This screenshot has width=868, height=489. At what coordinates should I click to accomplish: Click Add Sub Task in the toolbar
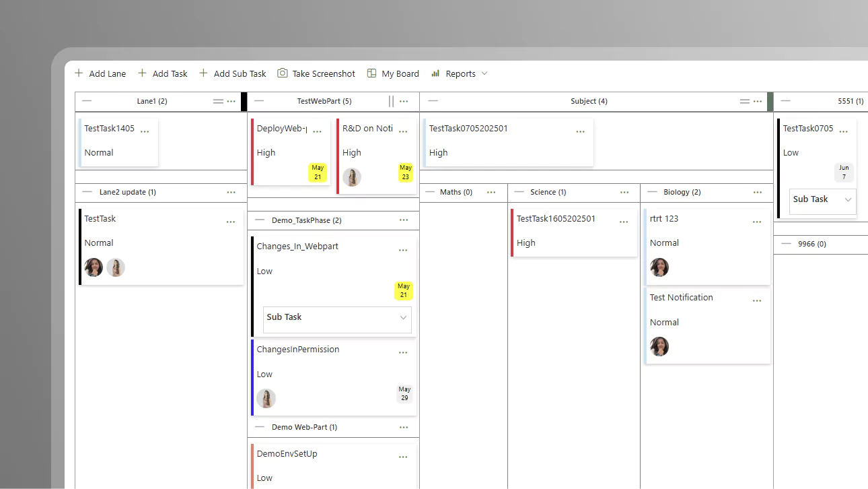click(x=233, y=73)
